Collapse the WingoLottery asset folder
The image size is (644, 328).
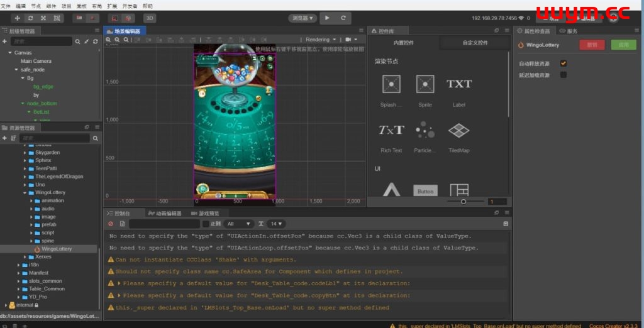[25, 193]
